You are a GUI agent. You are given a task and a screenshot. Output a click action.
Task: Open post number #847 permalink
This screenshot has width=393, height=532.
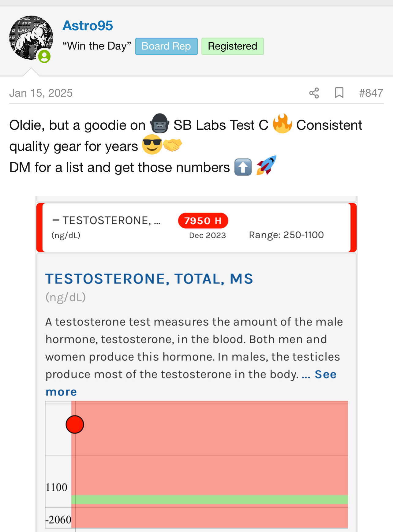click(x=371, y=93)
